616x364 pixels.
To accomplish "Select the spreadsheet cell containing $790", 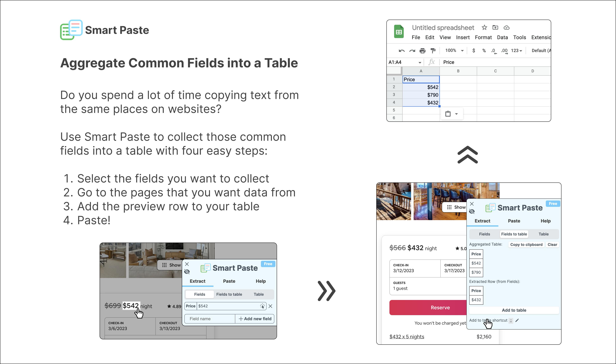I will click(421, 95).
